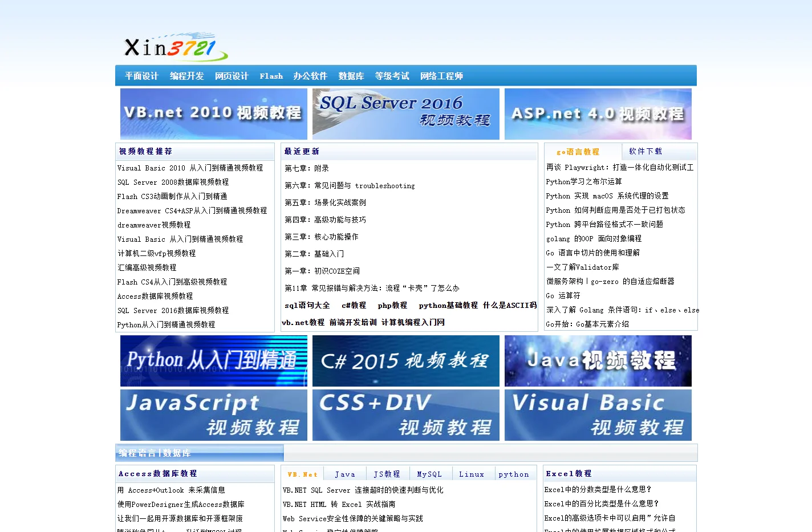Image resolution: width=812 pixels, height=532 pixels.
Task: Open 第七章：附录 link
Action: pos(307,168)
